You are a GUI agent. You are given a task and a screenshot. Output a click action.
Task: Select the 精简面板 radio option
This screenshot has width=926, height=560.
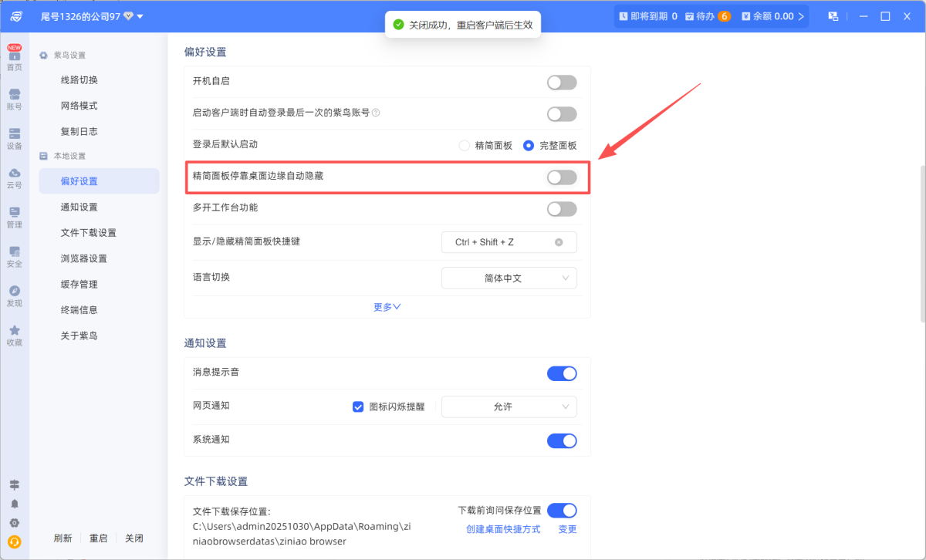(464, 145)
